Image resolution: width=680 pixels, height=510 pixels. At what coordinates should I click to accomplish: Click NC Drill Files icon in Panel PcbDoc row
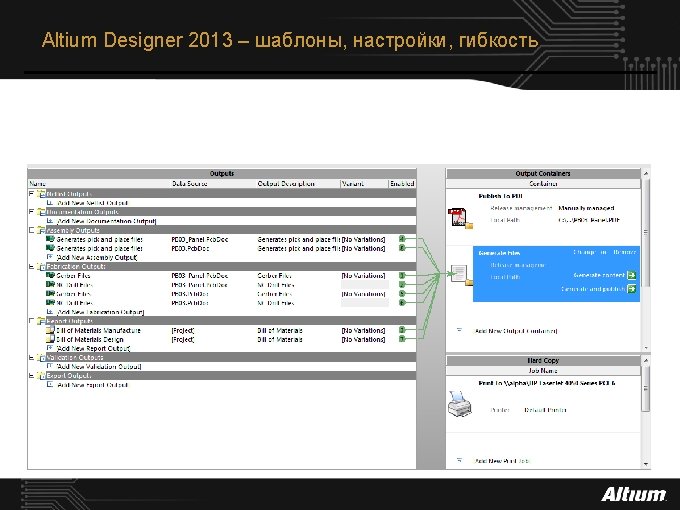pos(50,285)
